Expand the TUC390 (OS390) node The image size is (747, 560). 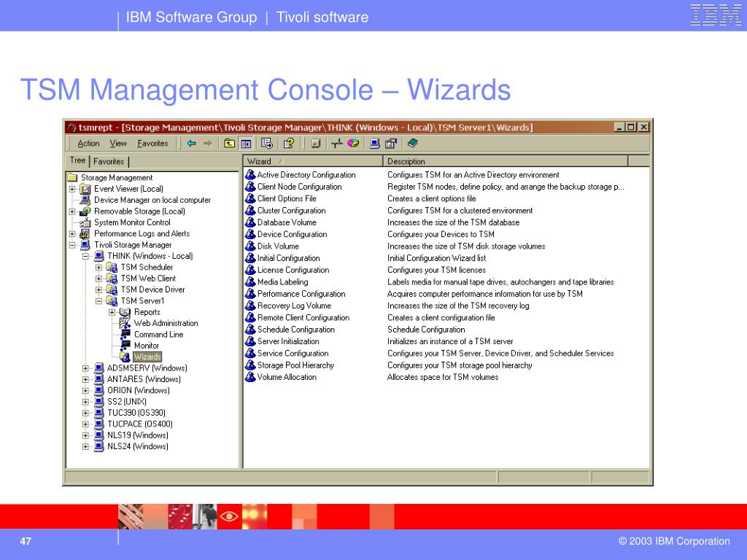point(85,413)
